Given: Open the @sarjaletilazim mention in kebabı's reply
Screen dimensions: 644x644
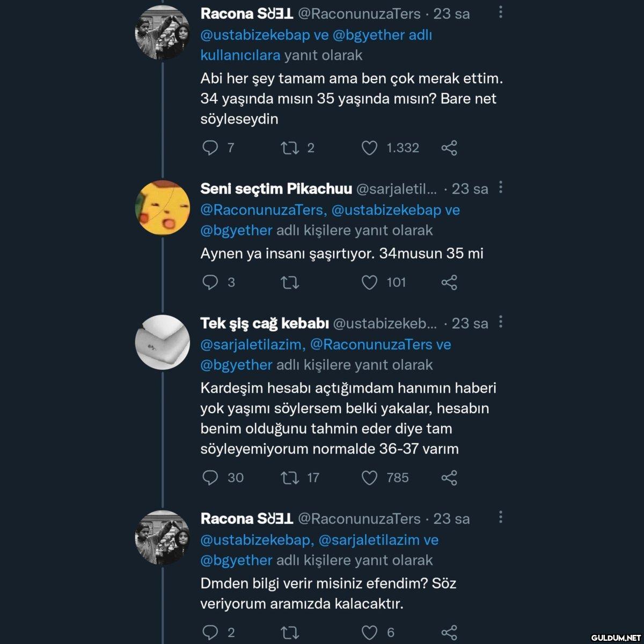Looking at the screenshot, I should click(x=253, y=345).
